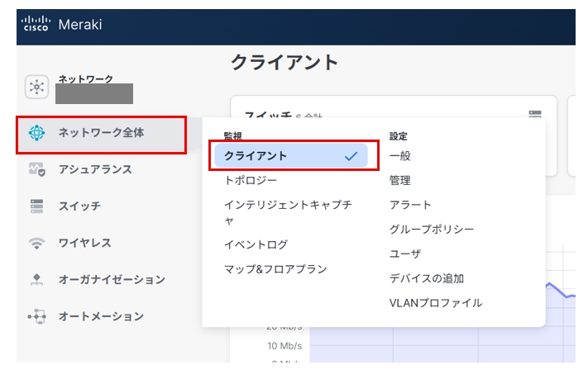
Task: Click the switch card icon at top right
Action: [x=535, y=116]
